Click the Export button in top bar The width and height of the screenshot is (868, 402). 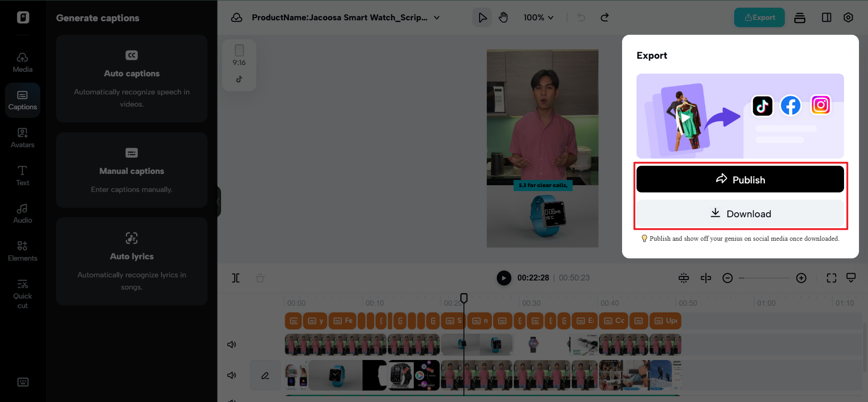click(x=759, y=18)
